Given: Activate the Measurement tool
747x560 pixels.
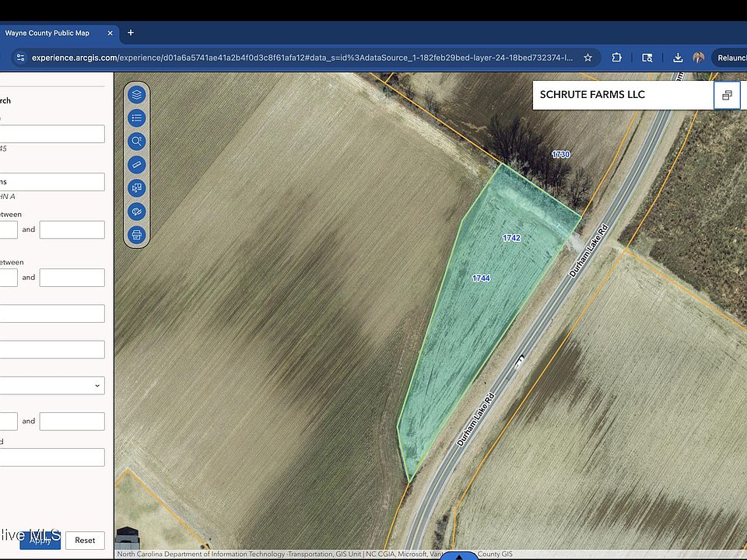Looking at the screenshot, I should pyautogui.click(x=137, y=164).
